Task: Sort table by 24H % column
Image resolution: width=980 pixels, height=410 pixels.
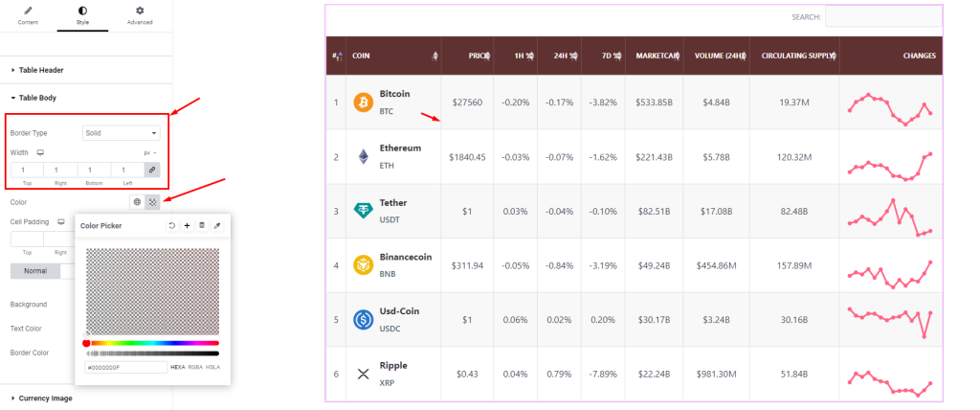Action: click(559, 56)
